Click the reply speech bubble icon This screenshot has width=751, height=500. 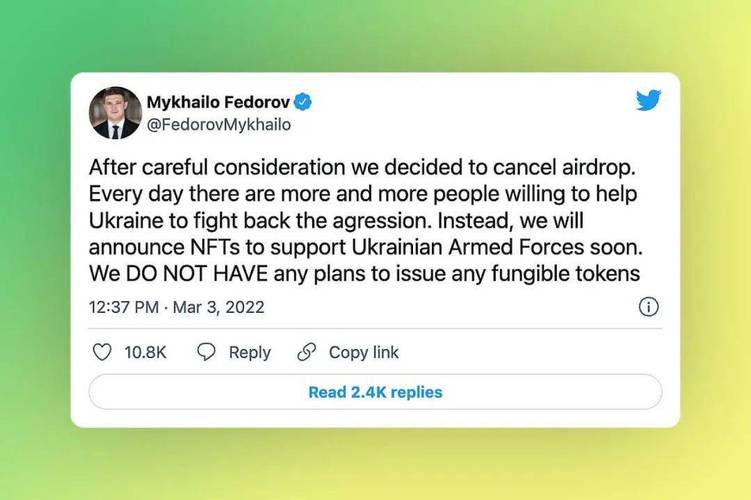click(206, 352)
